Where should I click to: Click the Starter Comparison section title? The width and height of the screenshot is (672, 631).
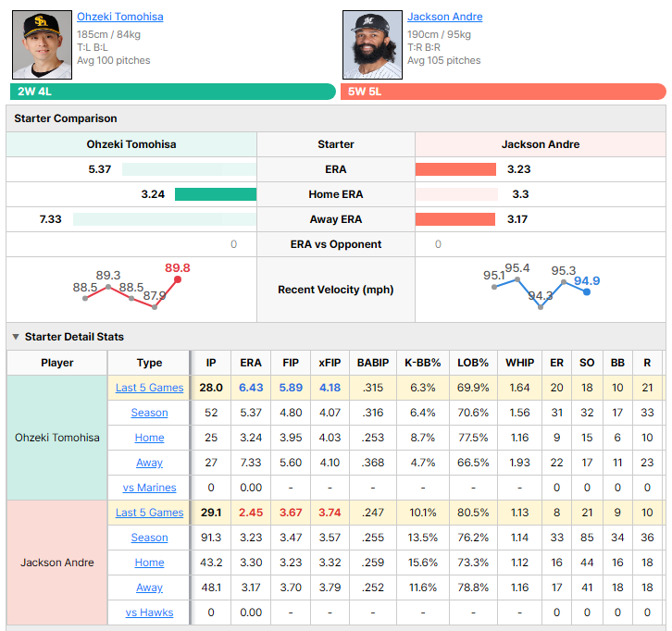[x=66, y=118]
